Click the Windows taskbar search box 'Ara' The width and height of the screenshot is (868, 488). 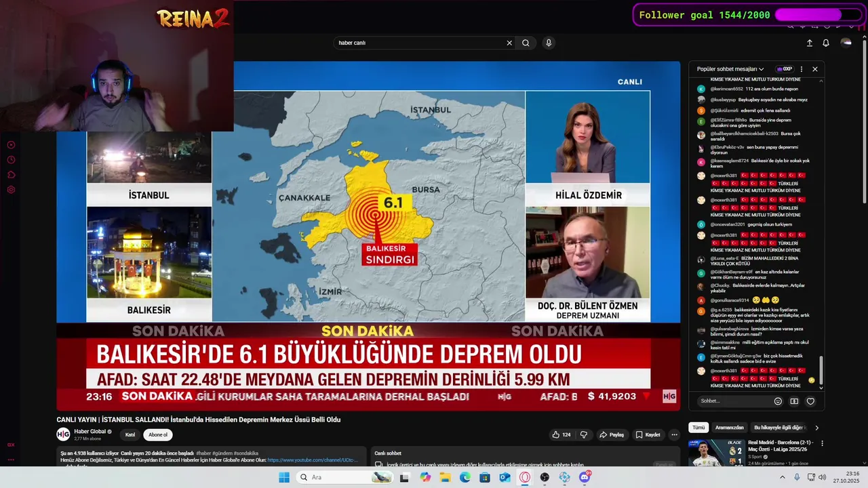click(344, 477)
